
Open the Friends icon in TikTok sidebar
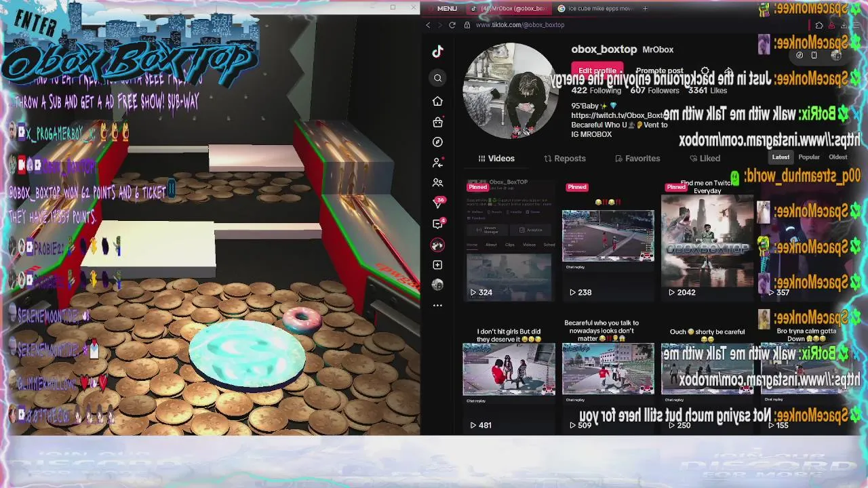click(437, 183)
